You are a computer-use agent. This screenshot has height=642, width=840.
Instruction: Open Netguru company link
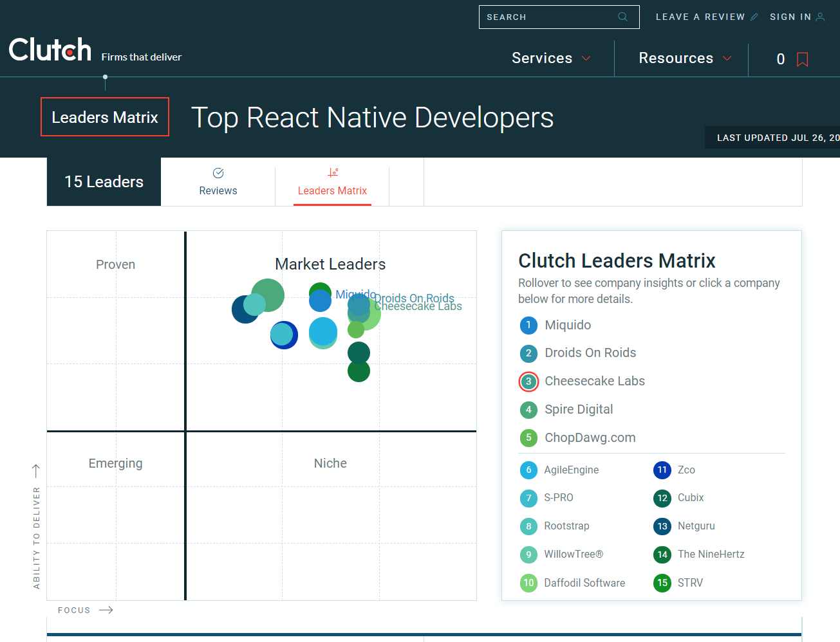[x=696, y=526]
